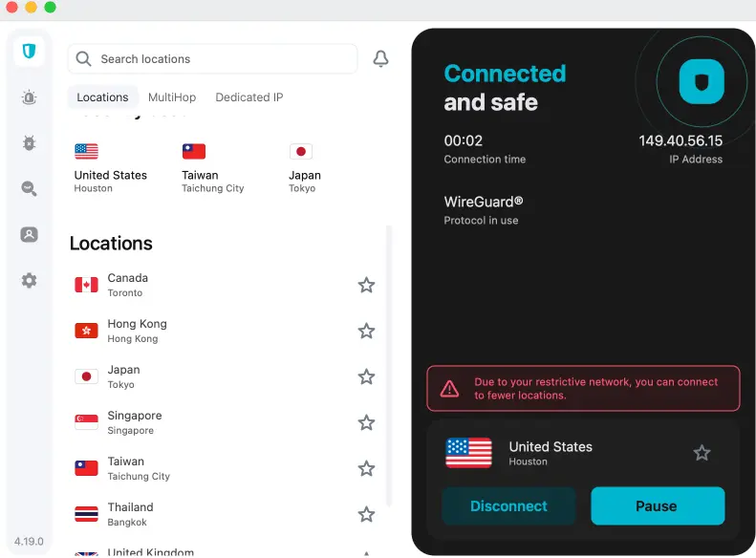Switch to the MultiHop tab

(x=172, y=97)
